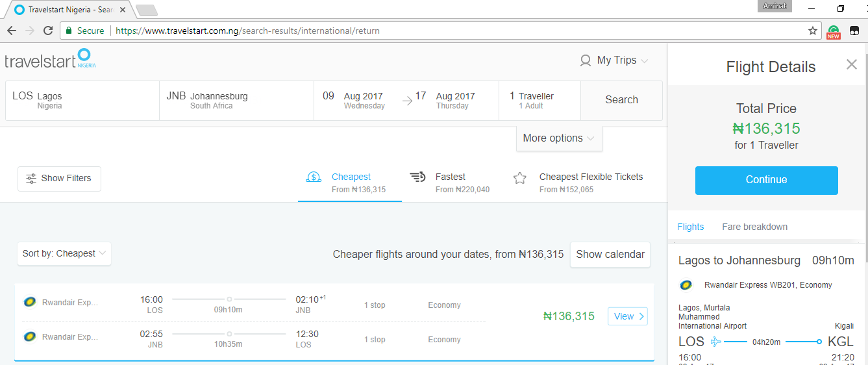Close the Flight Details panel with X
The height and width of the screenshot is (365, 868).
(852, 64)
